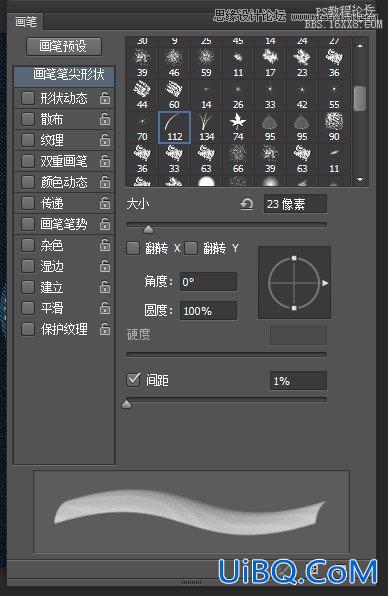Image resolution: width=388 pixels, height=596 pixels.
Task: Choose the 74 maple leaf brush tip
Action: (x=238, y=127)
